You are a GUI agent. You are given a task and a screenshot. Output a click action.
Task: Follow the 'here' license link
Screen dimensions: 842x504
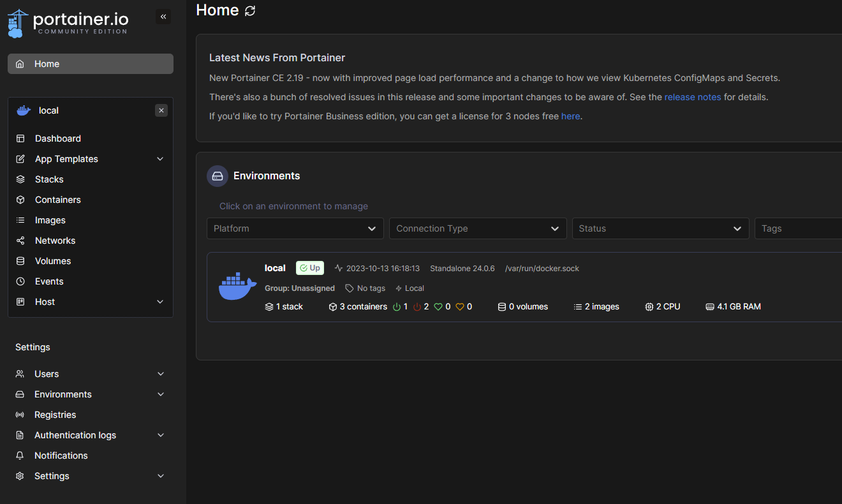(x=570, y=117)
